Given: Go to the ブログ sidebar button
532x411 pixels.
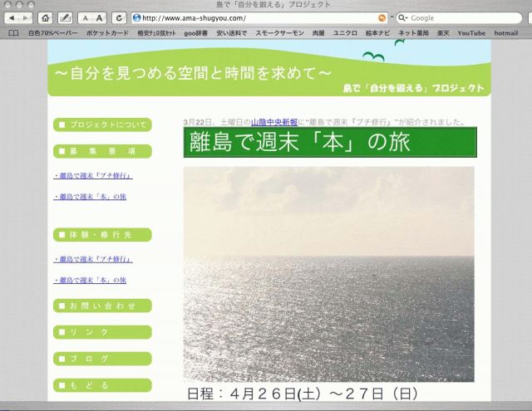Looking at the screenshot, I should (x=101, y=359).
